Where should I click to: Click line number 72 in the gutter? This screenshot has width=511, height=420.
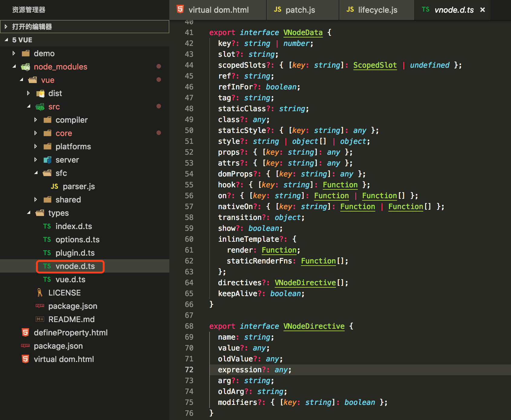point(189,370)
